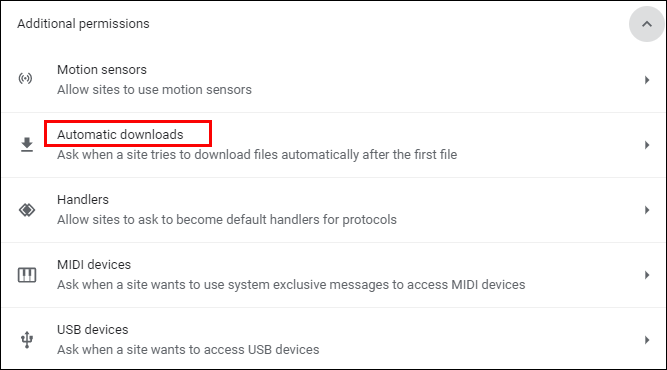Select the Motion sensors title
The image size is (667, 370).
click(x=102, y=69)
